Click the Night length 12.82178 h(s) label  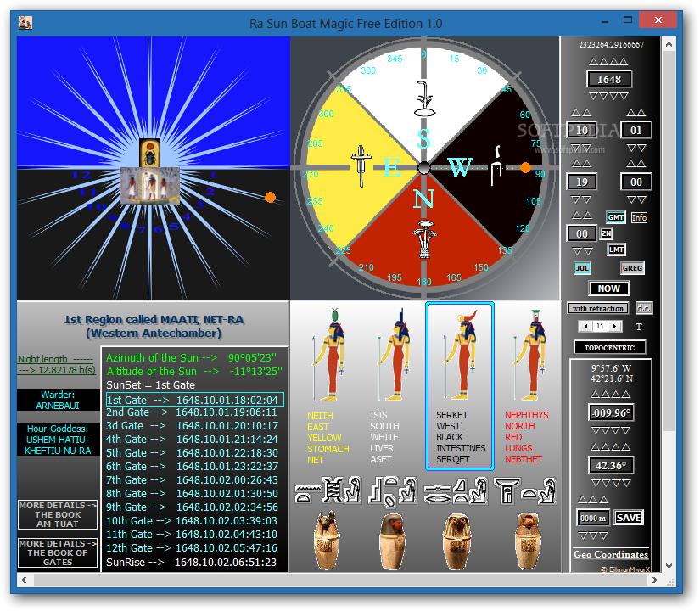(x=56, y=364)
